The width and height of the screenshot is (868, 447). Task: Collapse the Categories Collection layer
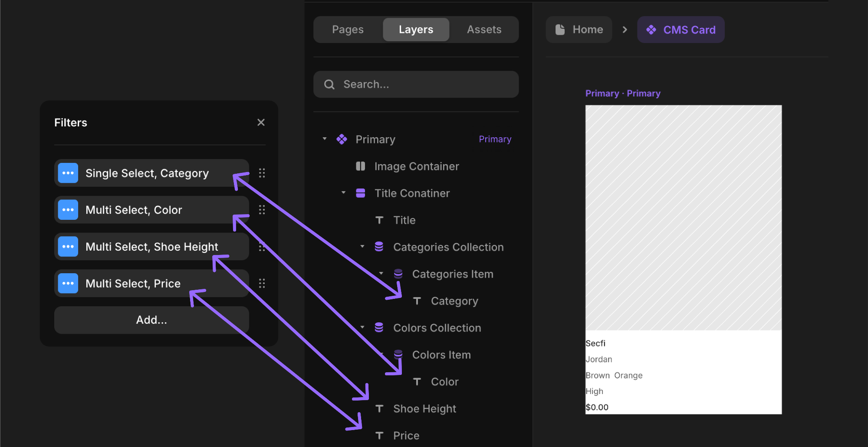coord(362,247)
